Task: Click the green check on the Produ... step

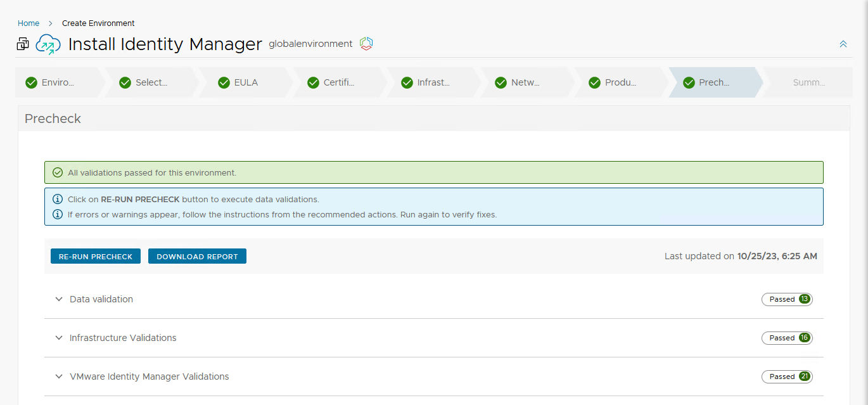Action: 594,82
